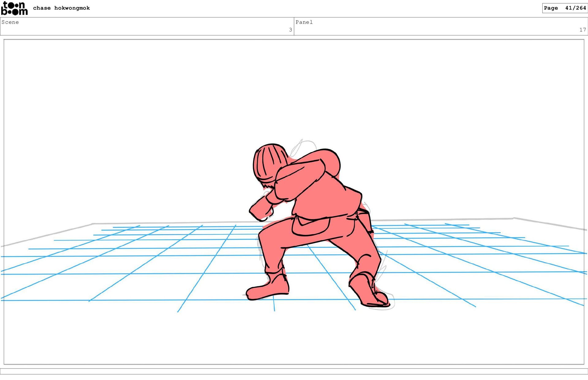588x380 pixels.
Task: Click the Toon Boom logo
Action: (14, 8)
